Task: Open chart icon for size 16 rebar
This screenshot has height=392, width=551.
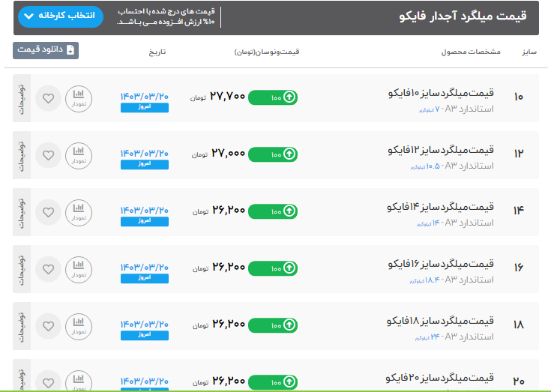Action: pyautogui.click(x=79, y=268)
